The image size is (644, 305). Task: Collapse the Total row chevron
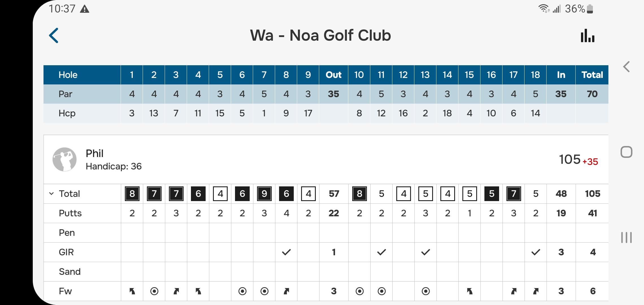[51, 194]
